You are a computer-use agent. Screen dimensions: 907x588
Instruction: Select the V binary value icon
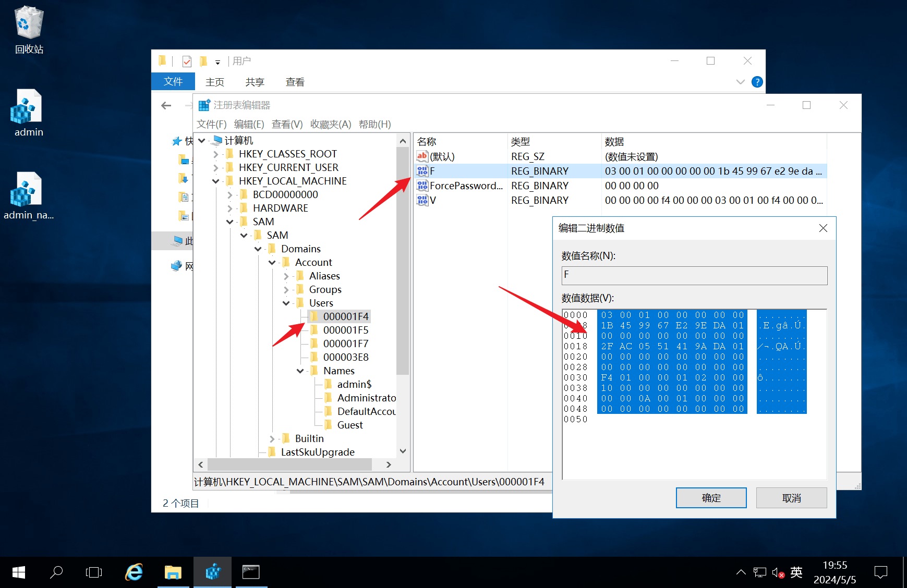pos(422,200)
